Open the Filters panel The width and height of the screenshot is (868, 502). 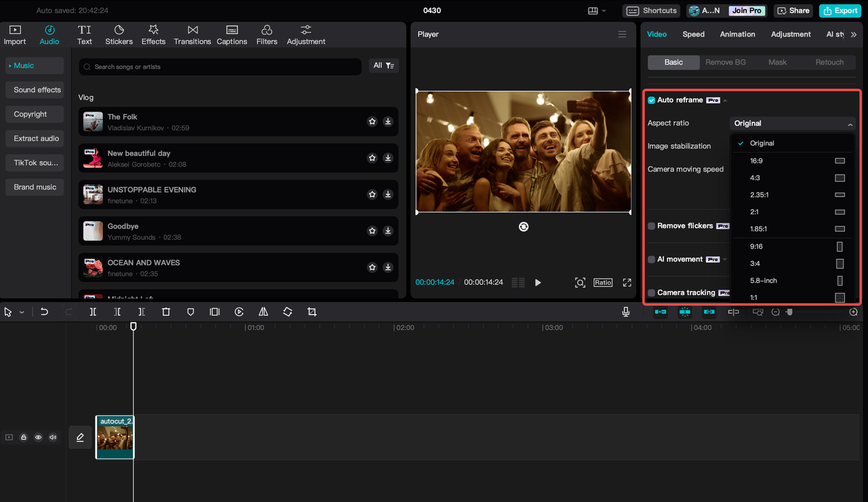267,35
